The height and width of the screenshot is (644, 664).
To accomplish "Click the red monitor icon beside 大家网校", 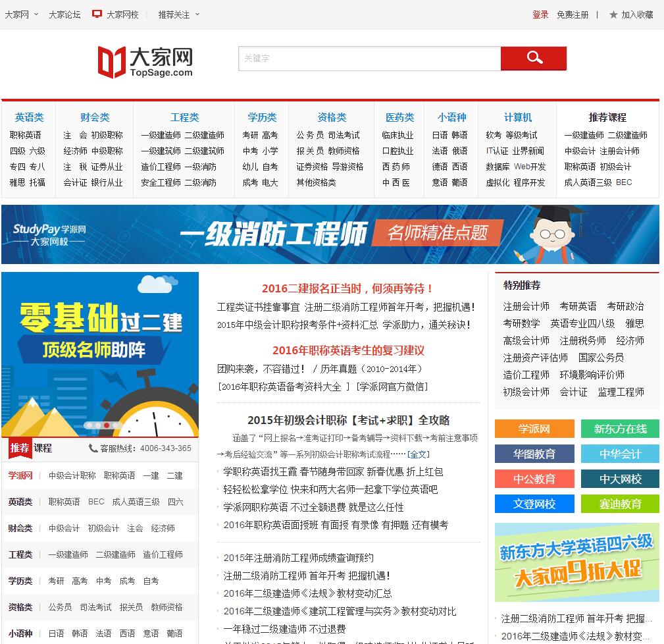I will 97,14.
